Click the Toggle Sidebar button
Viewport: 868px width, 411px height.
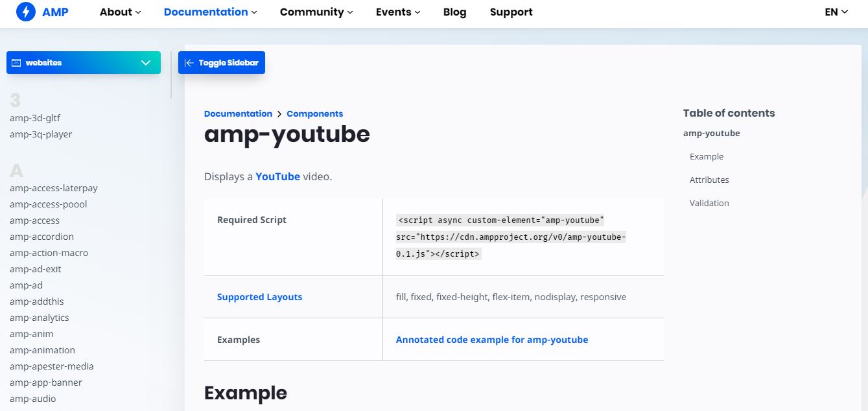click(222, 63)
